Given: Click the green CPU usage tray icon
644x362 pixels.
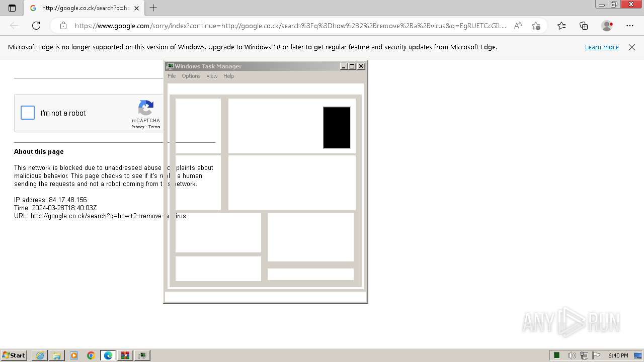Looking at the screenshot, I should (557, 355).
